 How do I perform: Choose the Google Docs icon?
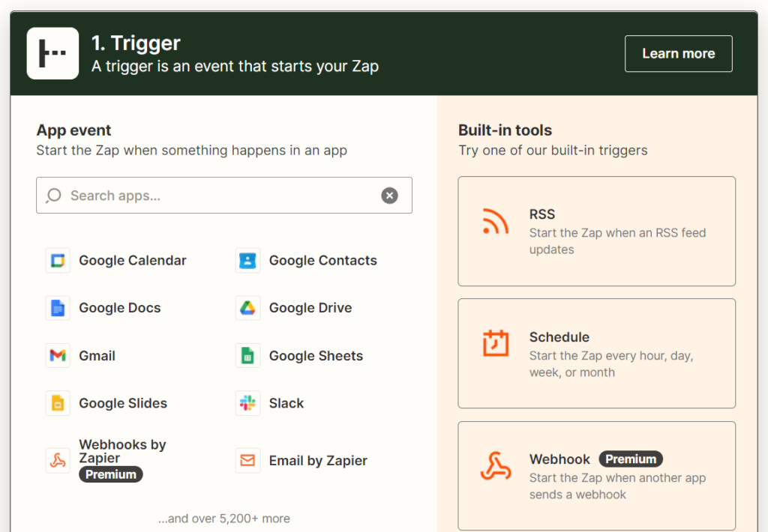pos(58,308)
